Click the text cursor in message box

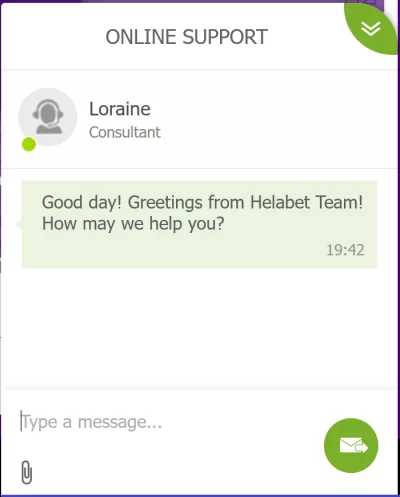21,421
